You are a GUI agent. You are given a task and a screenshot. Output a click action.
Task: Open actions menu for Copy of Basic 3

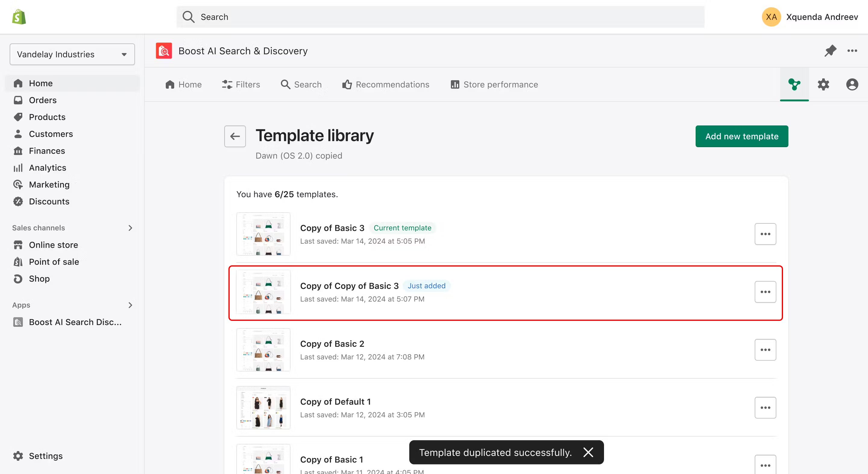tap(765, 234)
